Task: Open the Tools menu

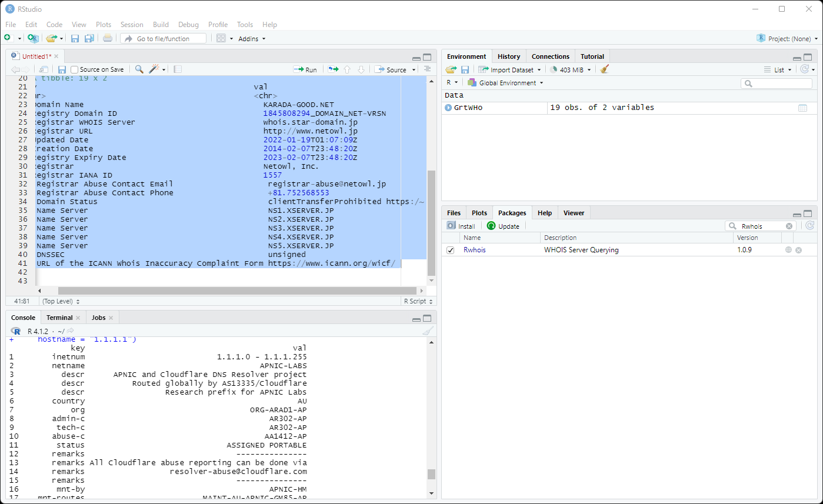Action: coord(245,25)
